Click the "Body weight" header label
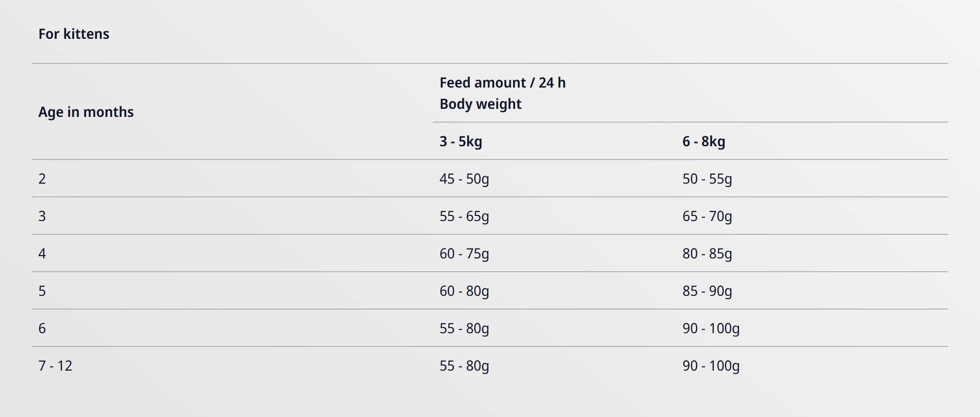The image size is (980, 417). pyautogui.click(x=480, y=104)
